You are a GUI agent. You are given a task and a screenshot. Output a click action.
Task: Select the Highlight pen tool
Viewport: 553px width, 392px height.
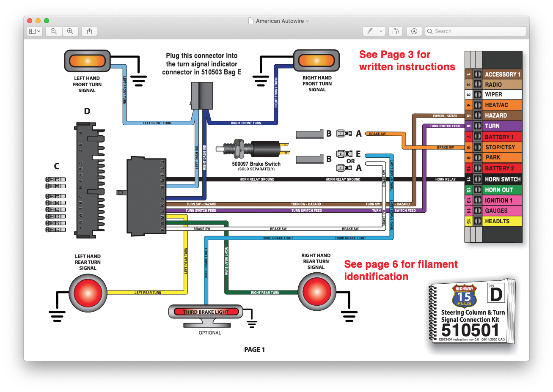point(370,31)
